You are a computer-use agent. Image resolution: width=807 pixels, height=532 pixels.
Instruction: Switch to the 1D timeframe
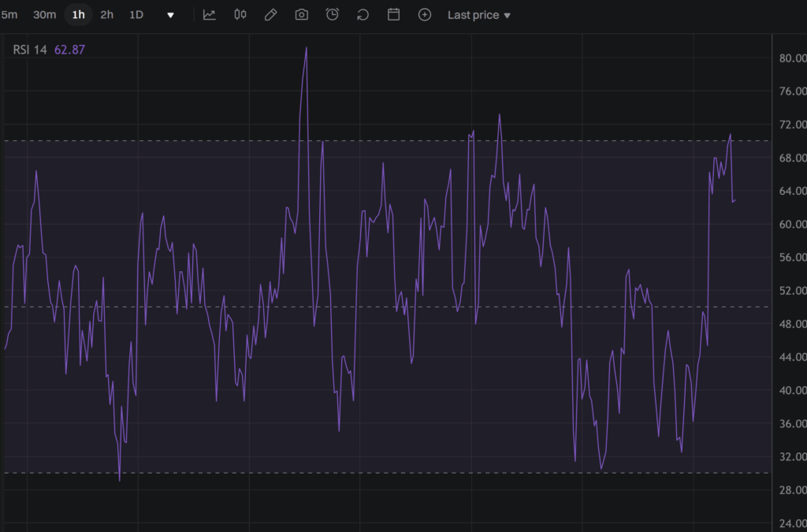tap(136, 14)
